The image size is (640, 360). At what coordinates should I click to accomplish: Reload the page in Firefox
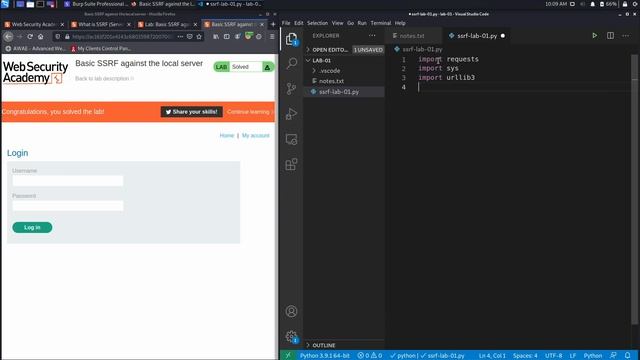[30, 36]
